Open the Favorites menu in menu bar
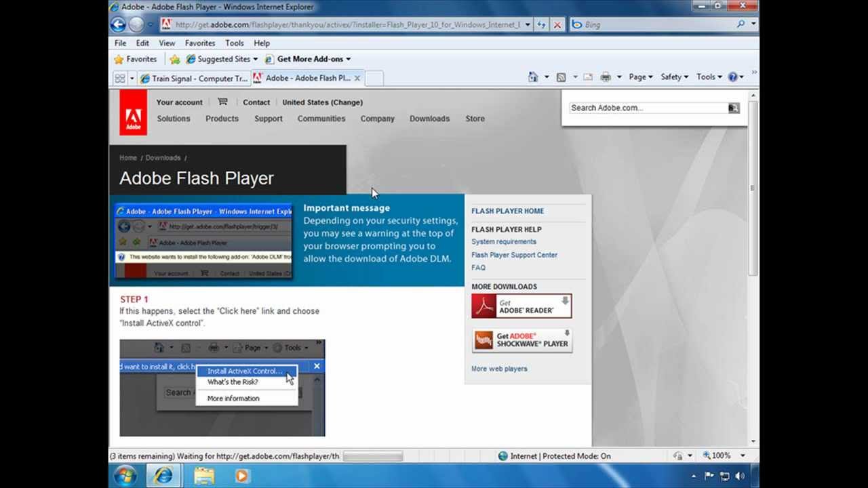This screenshot has height=488, width=868. (x=200, y=43)
